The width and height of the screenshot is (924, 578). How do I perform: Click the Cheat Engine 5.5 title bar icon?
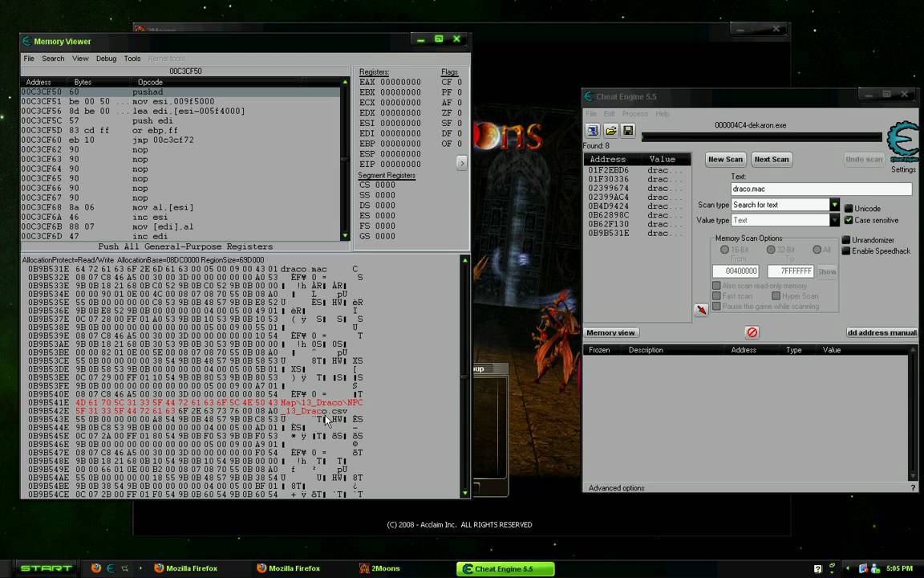point(589,96)
